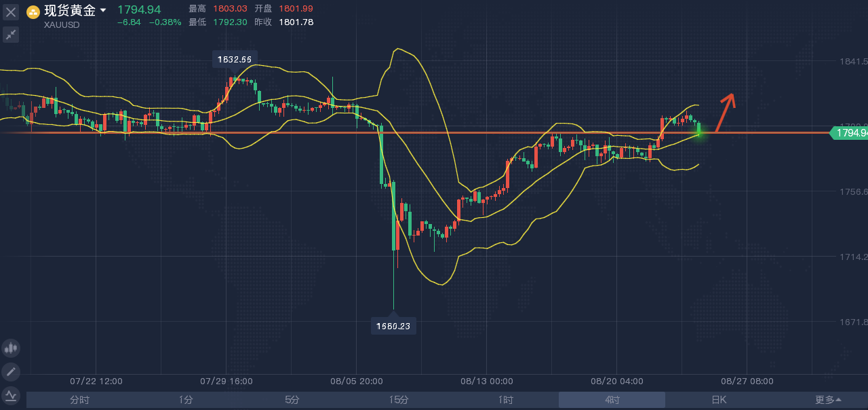Click the green 1794.94 price axis tag
Viewport: 868px width, 410px height.
(849, 133)
